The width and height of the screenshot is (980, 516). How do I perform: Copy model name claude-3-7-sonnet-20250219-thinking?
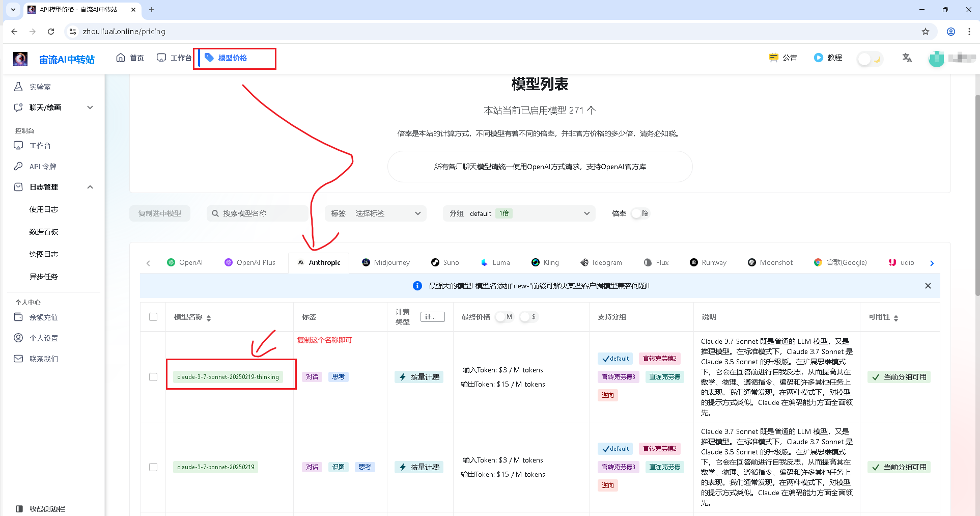(228, 377)
